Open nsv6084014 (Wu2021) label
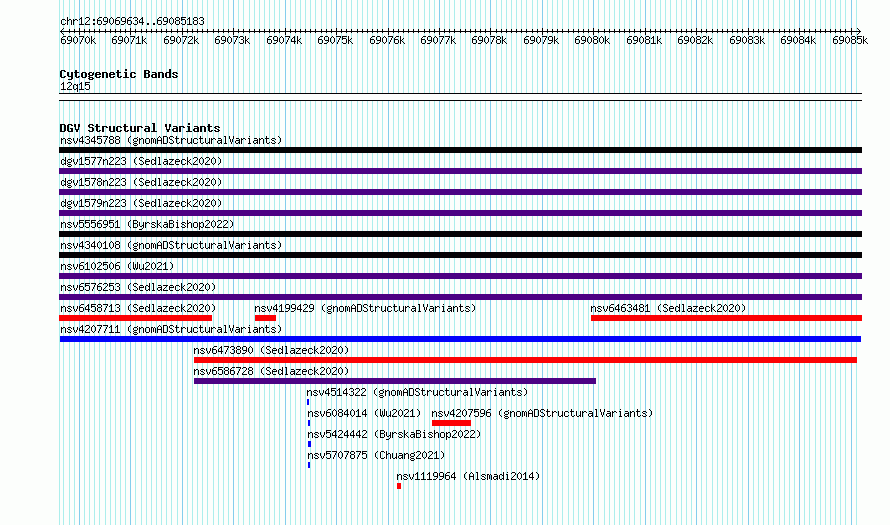The width and height of the screenshot is (890, 525). pos(364,413)
